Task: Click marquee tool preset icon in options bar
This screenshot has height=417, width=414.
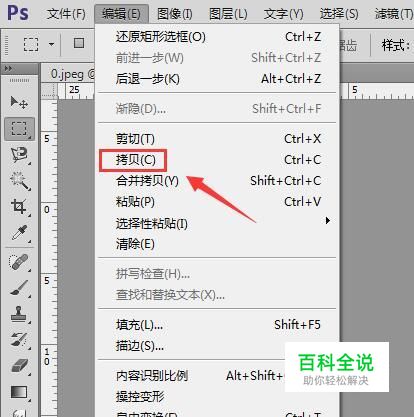Action: click(x=31, y=44)
